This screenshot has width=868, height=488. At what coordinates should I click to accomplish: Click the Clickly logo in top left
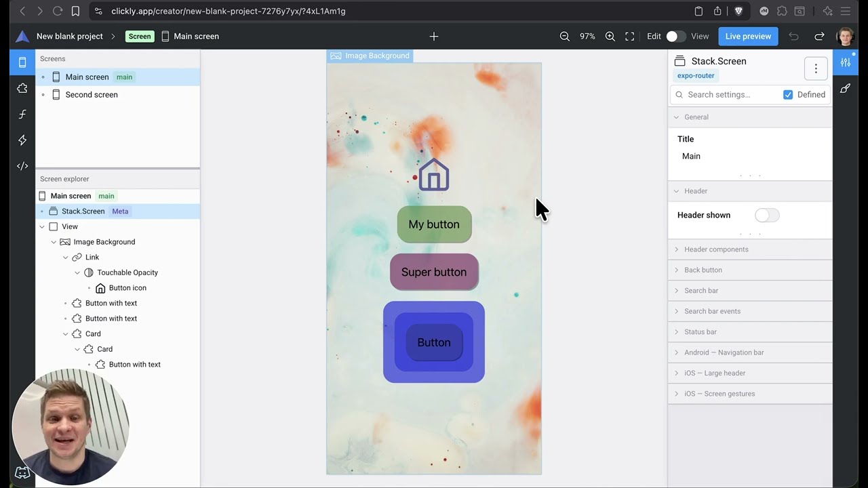(x=22, y=37)
